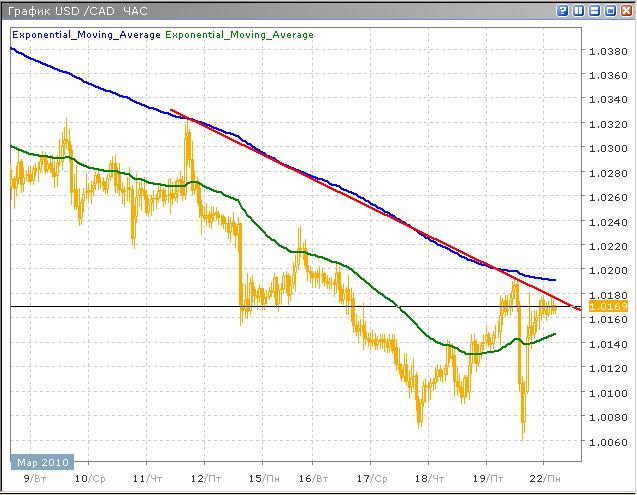Maximize the chart window
The image size is (637, 495).
click(609, 10)
